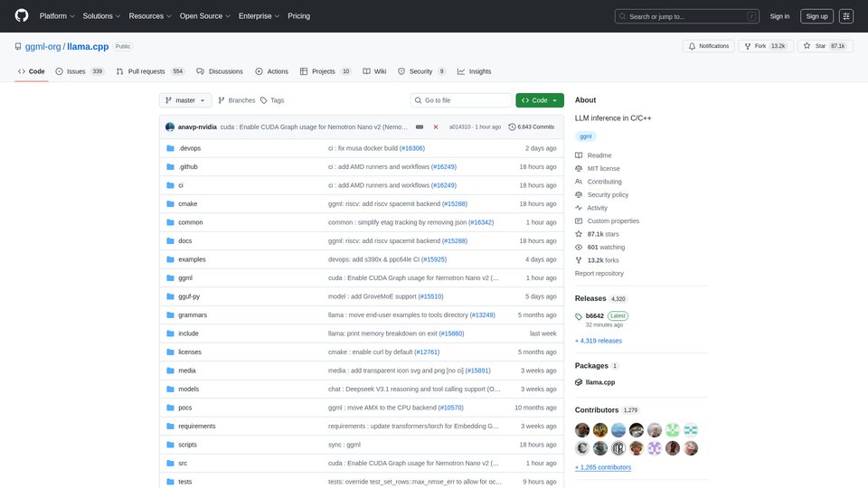Open the + 4,319 releases link
Image resolution: width=868 pixels, height=488 pixels.
[599, 341]
